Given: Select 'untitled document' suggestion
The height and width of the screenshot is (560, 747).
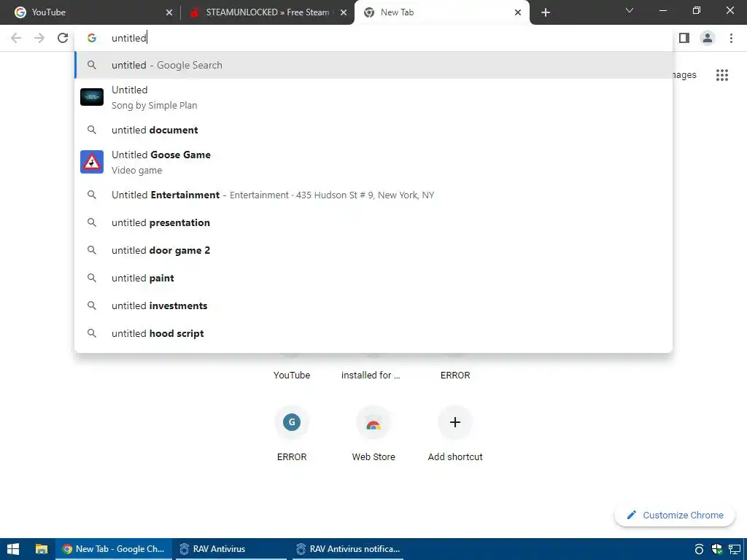Looking at the screenshot, I should point(373,130).
